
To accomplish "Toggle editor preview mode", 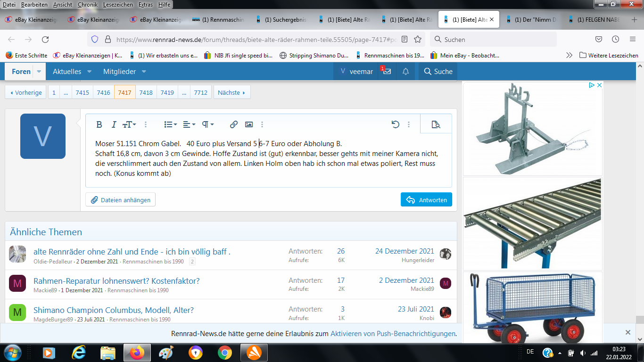I will pos(436,124).
